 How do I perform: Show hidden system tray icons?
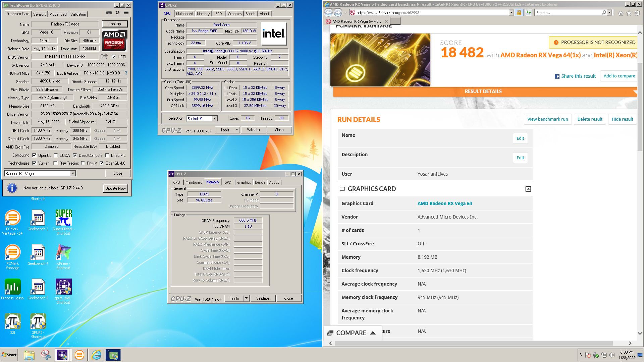click(581, 355)
